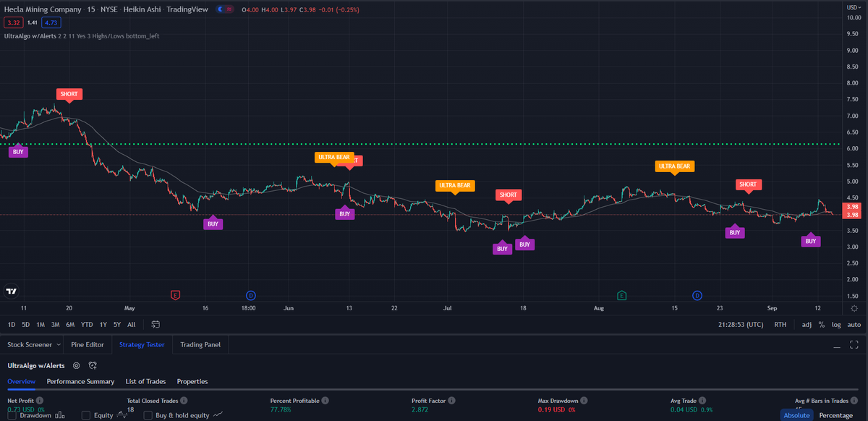Viewport: 868px width, 421px height.
Task: Set range to 1Y
Action: coord(103,325)
